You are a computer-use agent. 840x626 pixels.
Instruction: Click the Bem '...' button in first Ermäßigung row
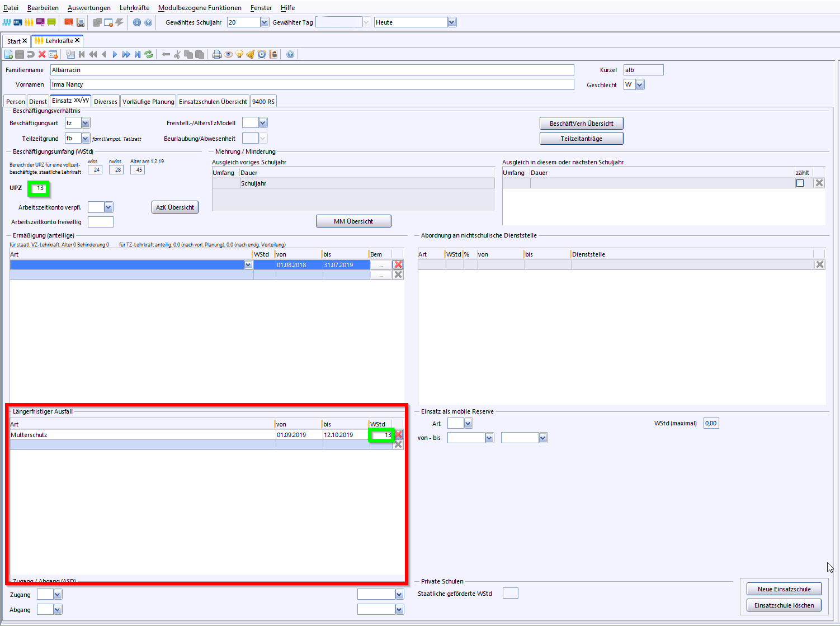381,265
